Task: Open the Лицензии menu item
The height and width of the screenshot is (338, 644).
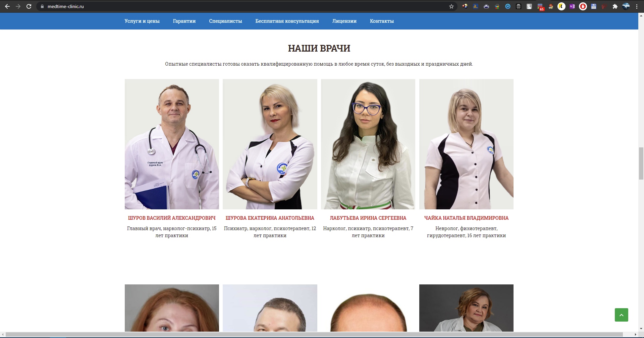Action: tap(344, 21)
